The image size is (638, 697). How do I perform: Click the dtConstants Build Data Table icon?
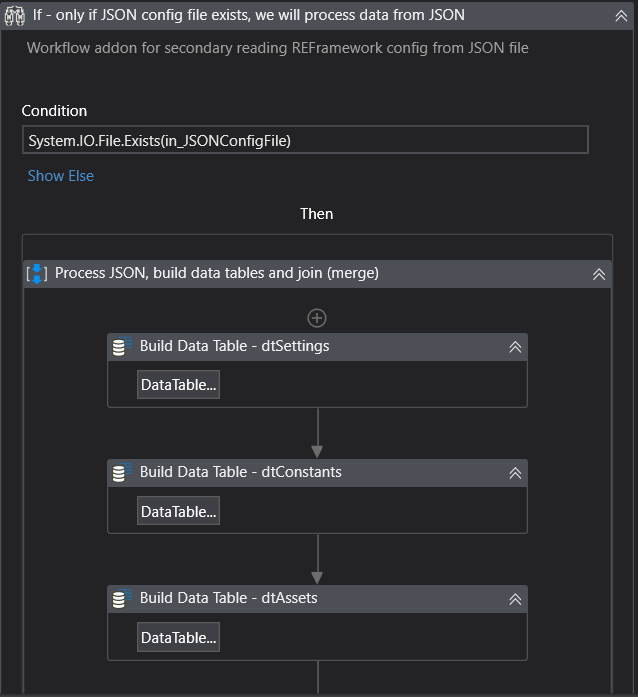coord(123,472)
